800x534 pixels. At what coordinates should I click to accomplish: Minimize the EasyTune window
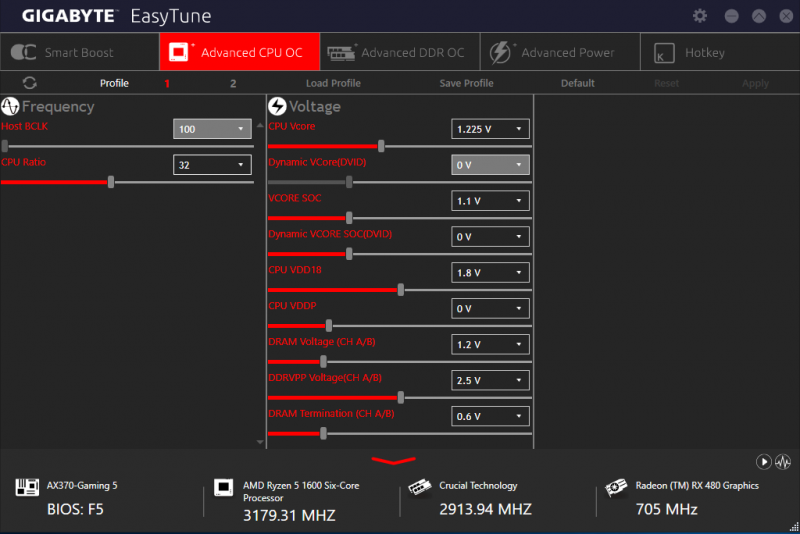click(731, 16)
